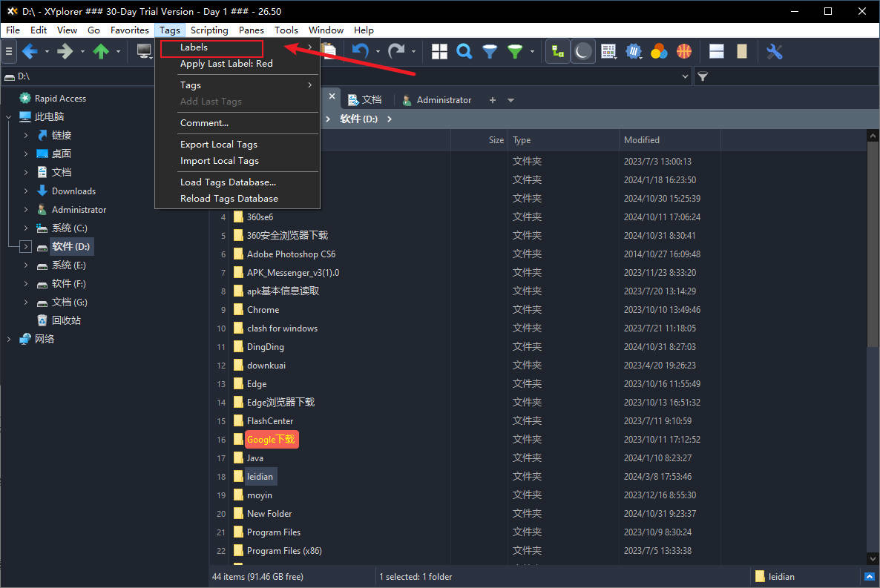Screen dimensions: 880x588
Task: Click the Undo toolbar icon
Action: click(x=361, y=51)
